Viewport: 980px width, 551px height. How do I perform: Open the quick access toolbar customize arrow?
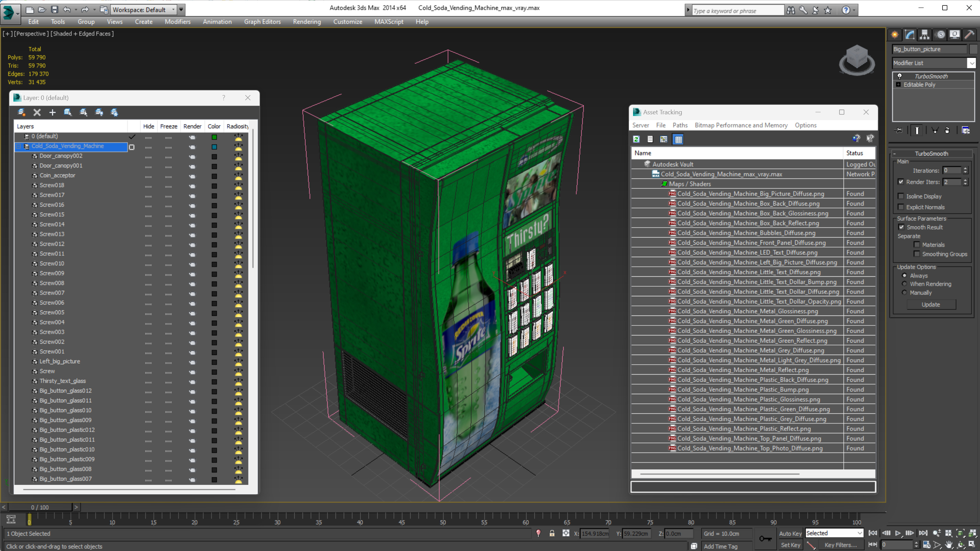coord(181,10)
